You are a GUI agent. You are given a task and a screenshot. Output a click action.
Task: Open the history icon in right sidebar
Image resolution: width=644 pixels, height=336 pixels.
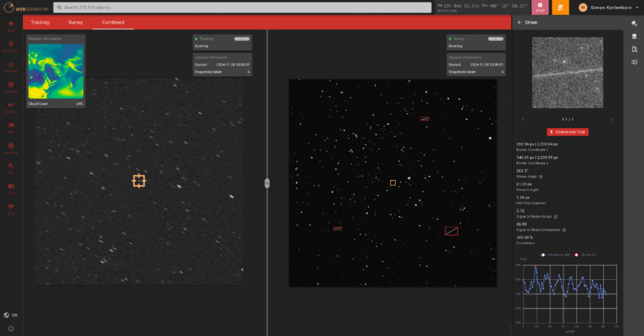pyautogui.click(x=635, y=63)
